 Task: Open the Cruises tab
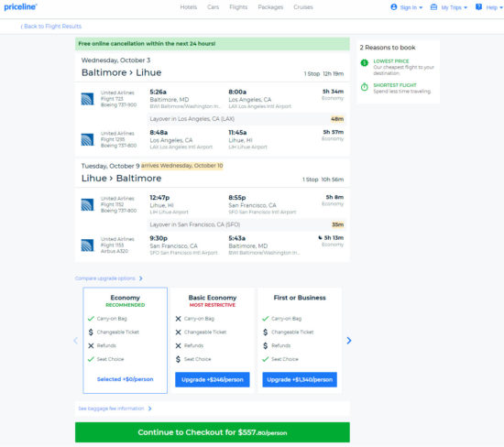[303, 7]
